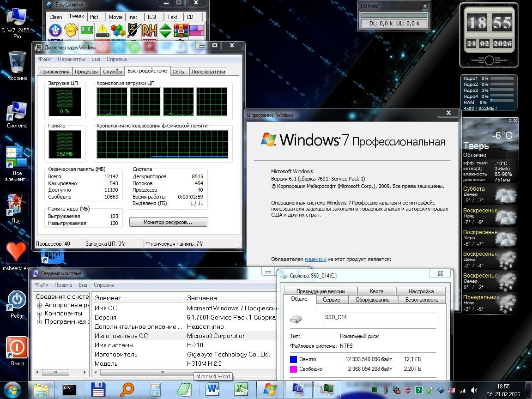Screen dimensions: 532x399
Task: Click the yellow warning drive icon
Action: coord(102,31)
